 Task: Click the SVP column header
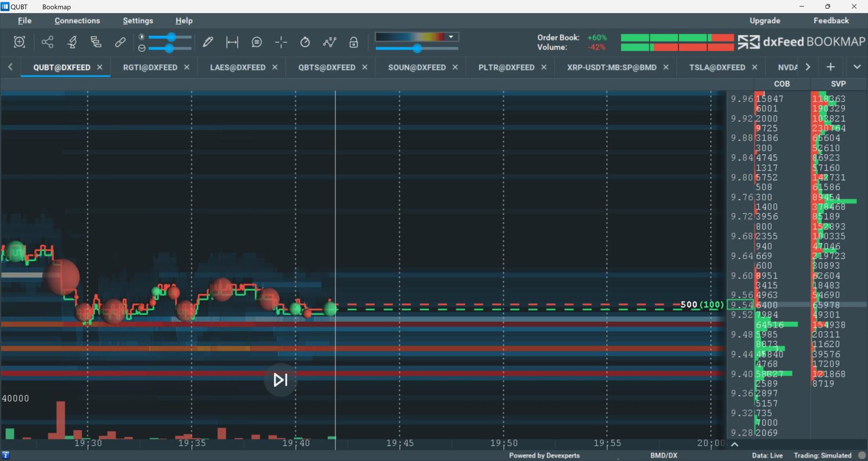click(x=838, y=84)
